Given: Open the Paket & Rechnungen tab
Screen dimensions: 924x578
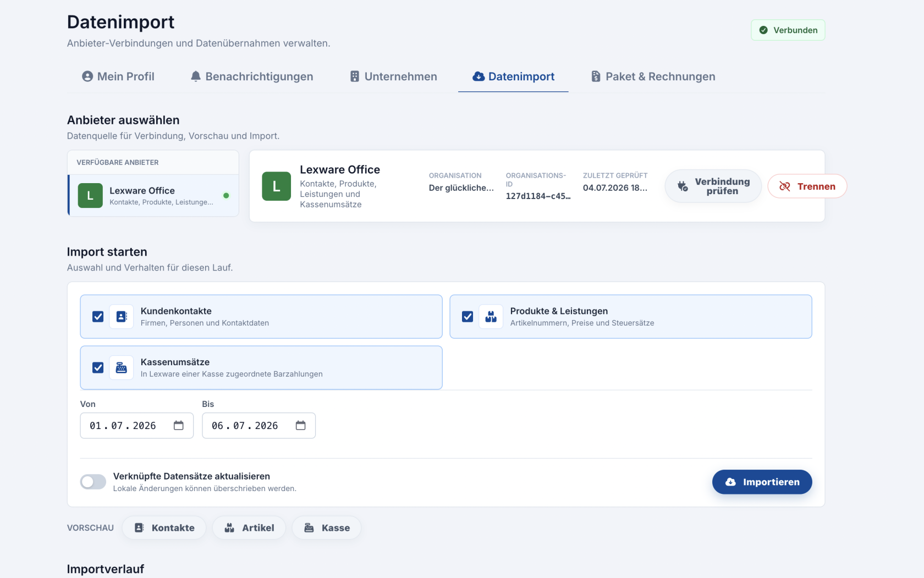Looking at the screenshot, I should pyautogui.click(x=653, y=76).
